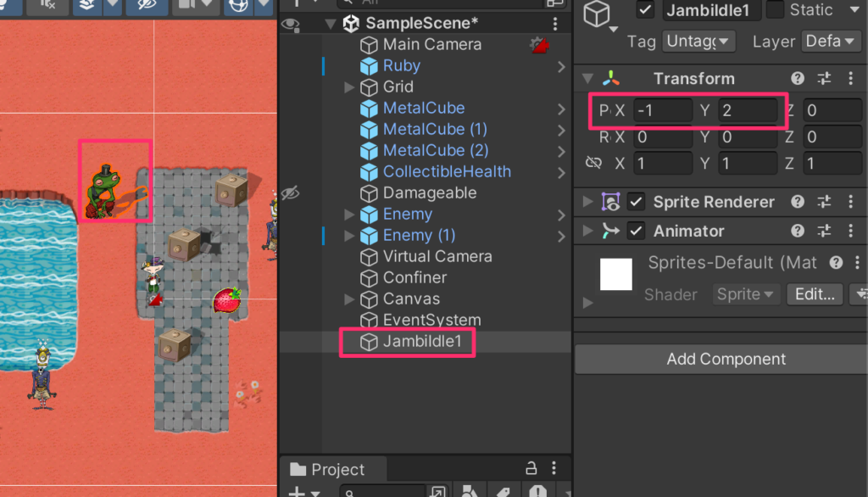868x497 pixels.
Task: Select the strawberry sprite in Scene view
Action: (227, 299)
